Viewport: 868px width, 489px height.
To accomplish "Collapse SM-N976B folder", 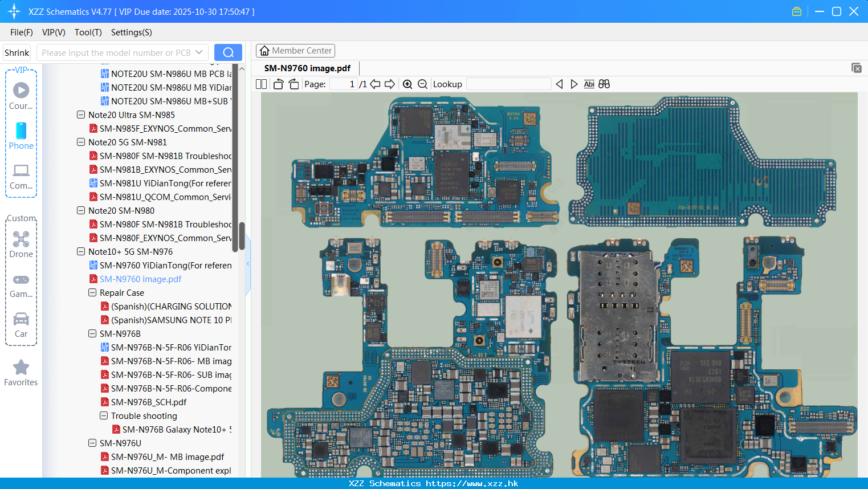I will coord(92,333).
